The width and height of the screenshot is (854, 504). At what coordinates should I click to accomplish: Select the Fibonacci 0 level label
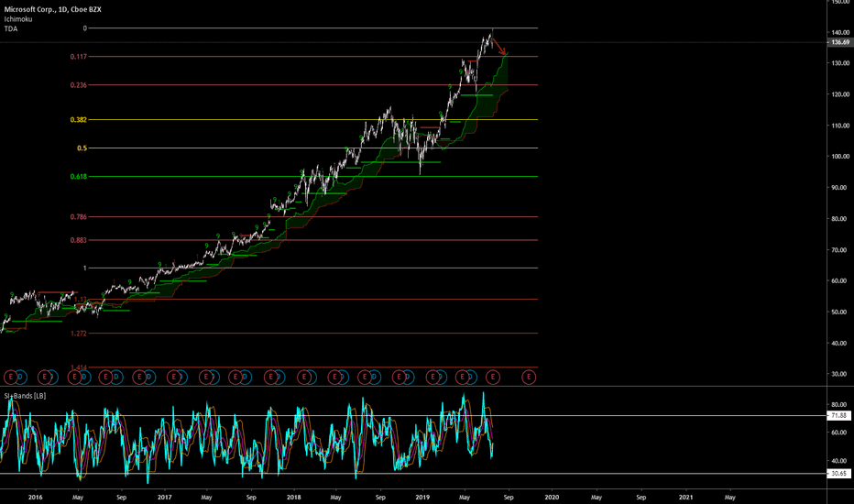(x=85, y=27)
